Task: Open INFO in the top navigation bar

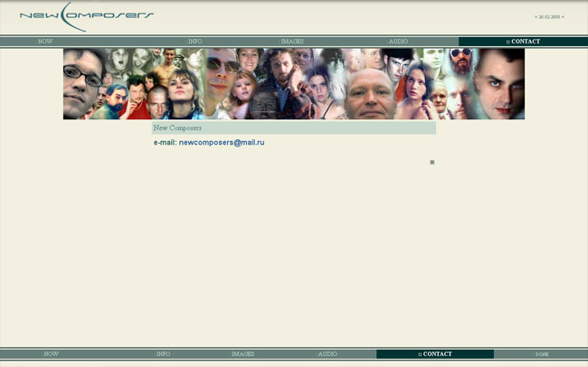Action: 194,42
